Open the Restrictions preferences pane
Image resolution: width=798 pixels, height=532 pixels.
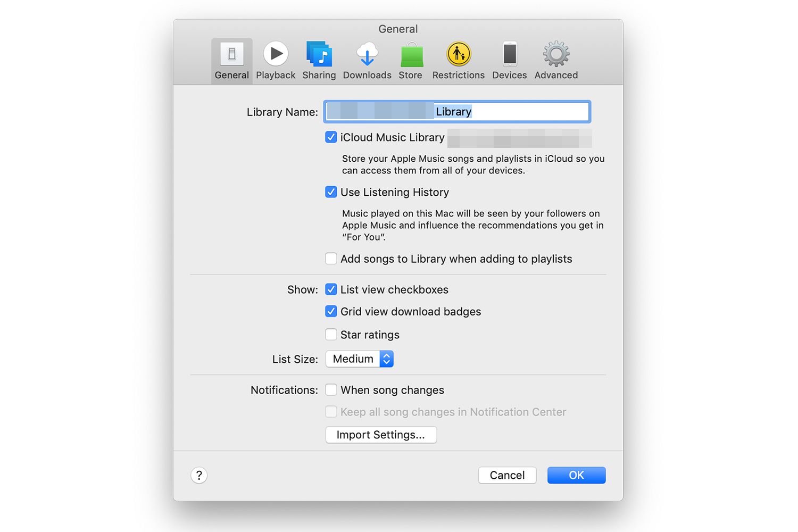tap(459, 61)
